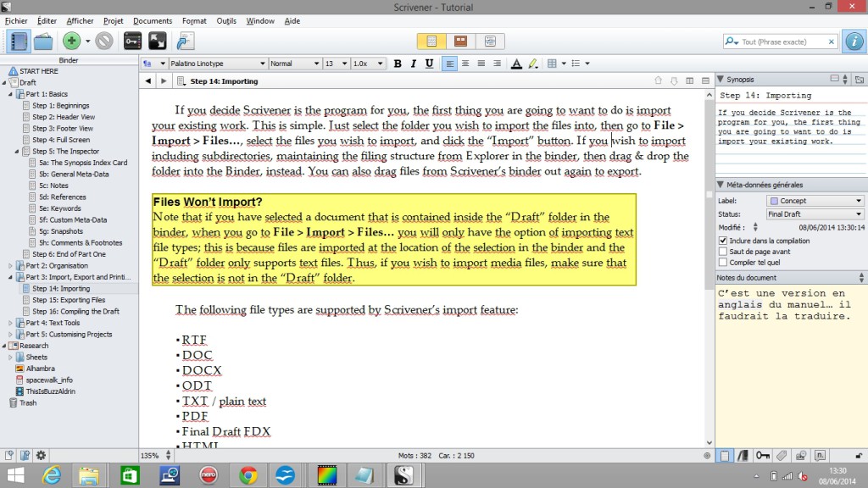The width and height of the screenshot is (868, 488).
Task: Open the Projet menu
Action: (x=113, y=21)
